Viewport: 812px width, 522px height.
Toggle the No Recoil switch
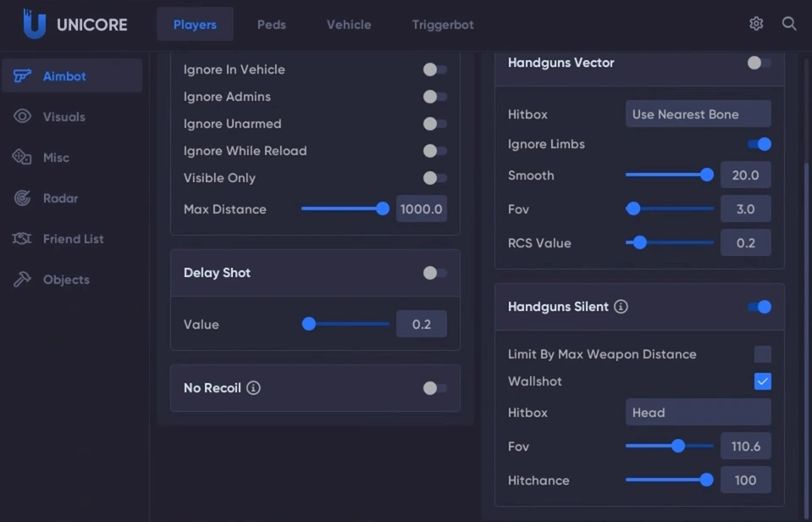click(434, 388)
